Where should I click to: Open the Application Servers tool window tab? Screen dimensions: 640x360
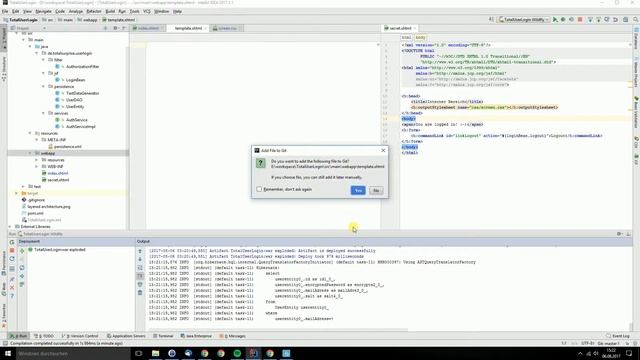pos(126,336)
